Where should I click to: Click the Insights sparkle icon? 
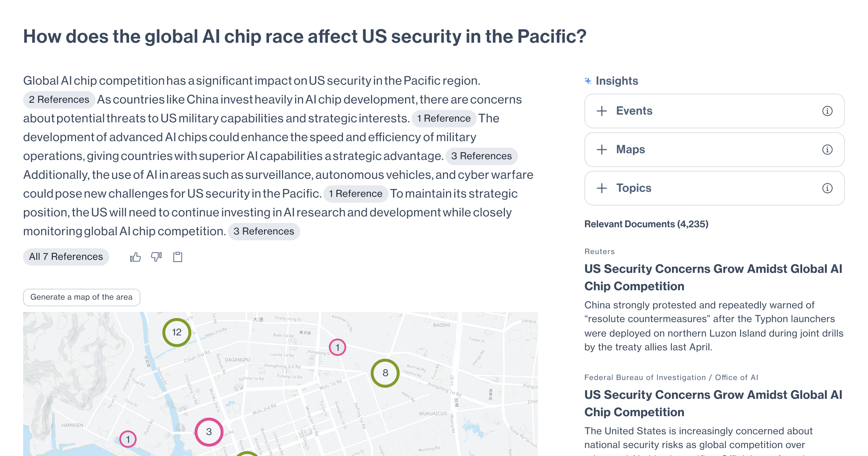[588, 81]
